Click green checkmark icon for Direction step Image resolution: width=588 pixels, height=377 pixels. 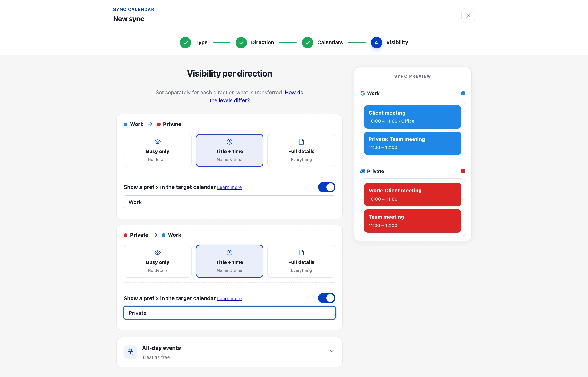pos(241,43)
